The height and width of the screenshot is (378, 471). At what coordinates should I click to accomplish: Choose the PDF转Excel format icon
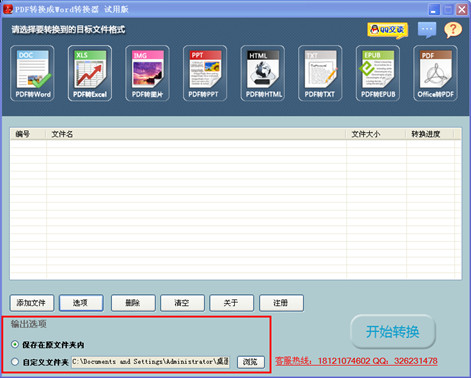[90, 73]
